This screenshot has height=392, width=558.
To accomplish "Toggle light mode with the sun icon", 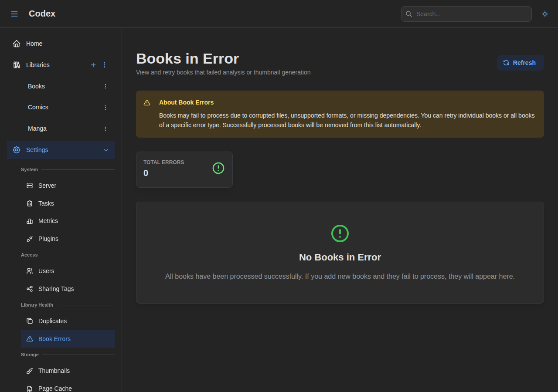I will [x=544, y=14].
